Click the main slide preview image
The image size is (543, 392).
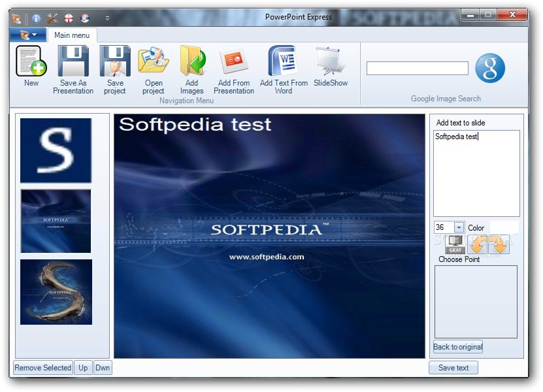click(x=269, y=236)
